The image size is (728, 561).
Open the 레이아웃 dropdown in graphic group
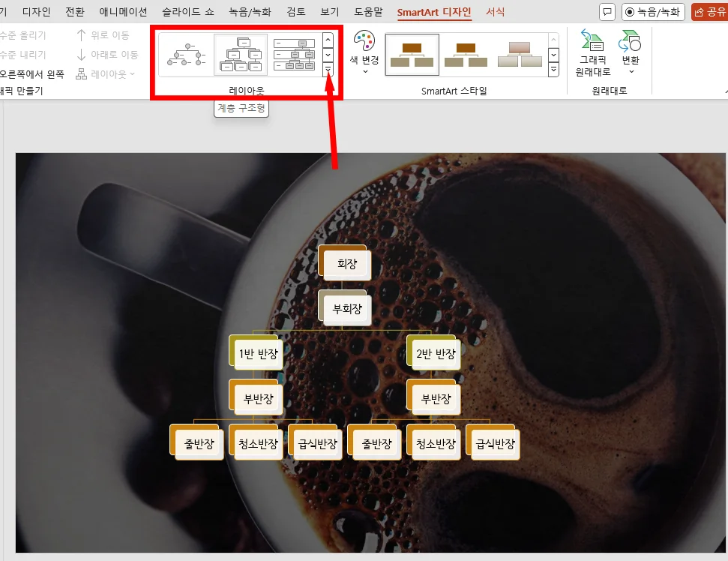click(x=106, y=74)
